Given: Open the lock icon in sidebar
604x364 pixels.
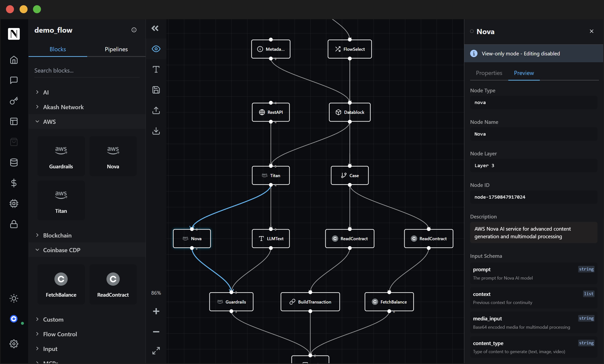Looking at the screenshot, I should tap(14, 224).
